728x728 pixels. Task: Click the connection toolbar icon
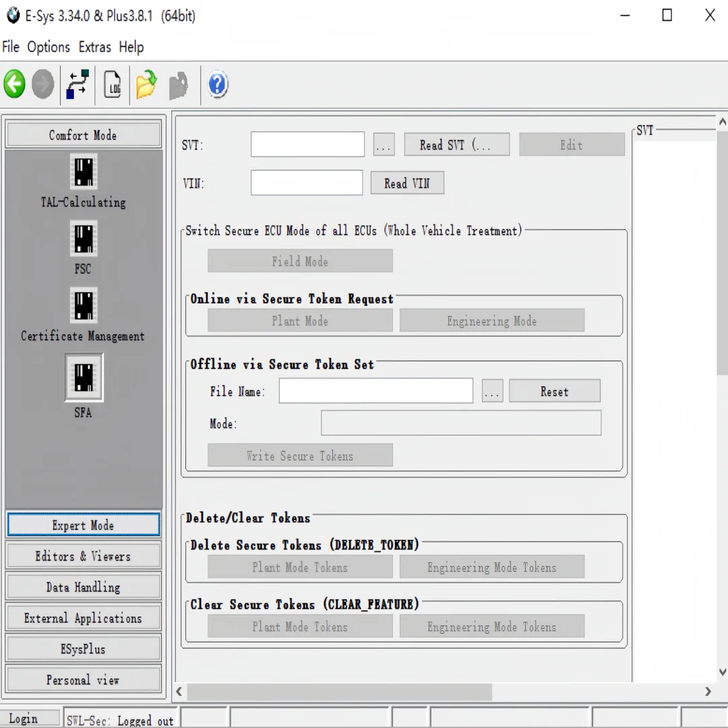point(78,84)
